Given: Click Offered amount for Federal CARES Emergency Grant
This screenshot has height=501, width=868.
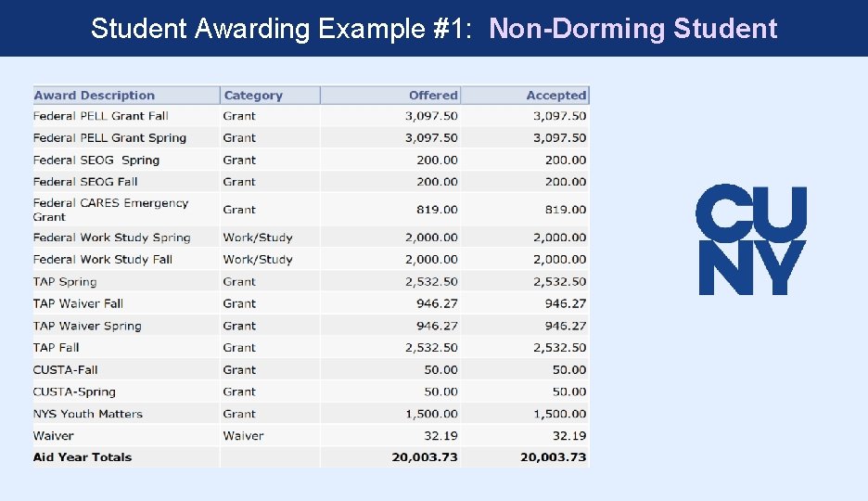Looking at the screenshot, I should [438, 210].
